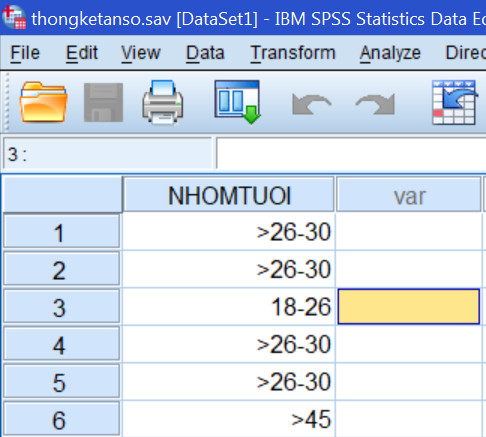Screen dimensions: 486x437
Task: Open the Edit menu
Action: (x=82, y=53)
